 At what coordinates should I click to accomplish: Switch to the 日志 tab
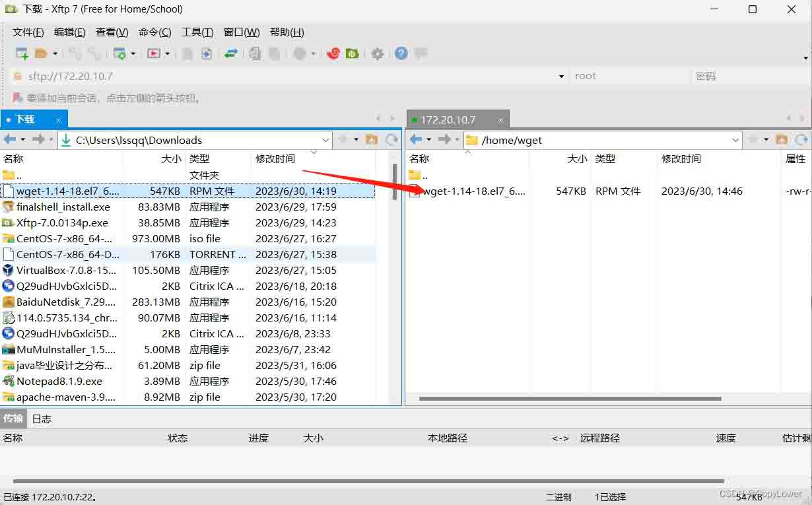42,419
